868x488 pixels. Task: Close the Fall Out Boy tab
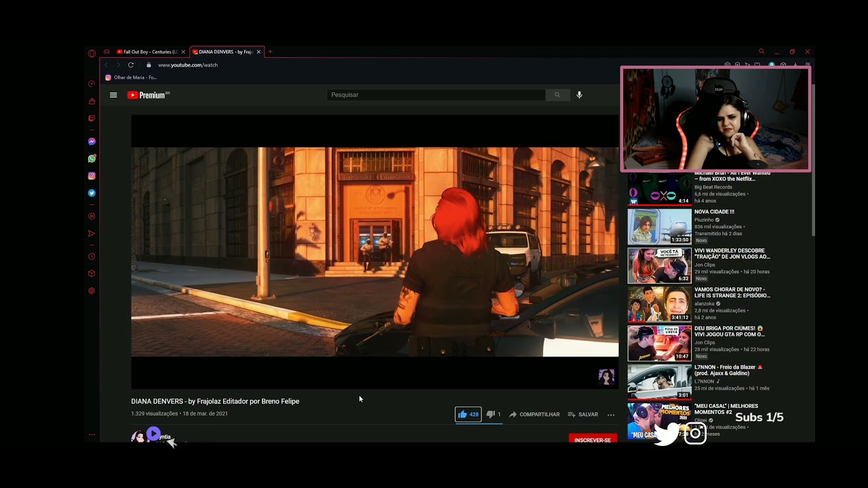(x=183, y=52)
